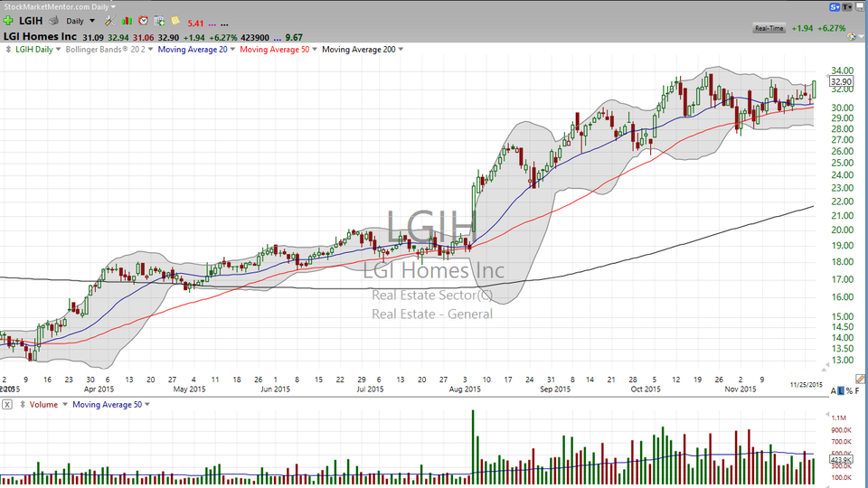This screenshot has height=488, width=868.
Task: Click the calendar with plus icon
Action: (x=159, y=21)
